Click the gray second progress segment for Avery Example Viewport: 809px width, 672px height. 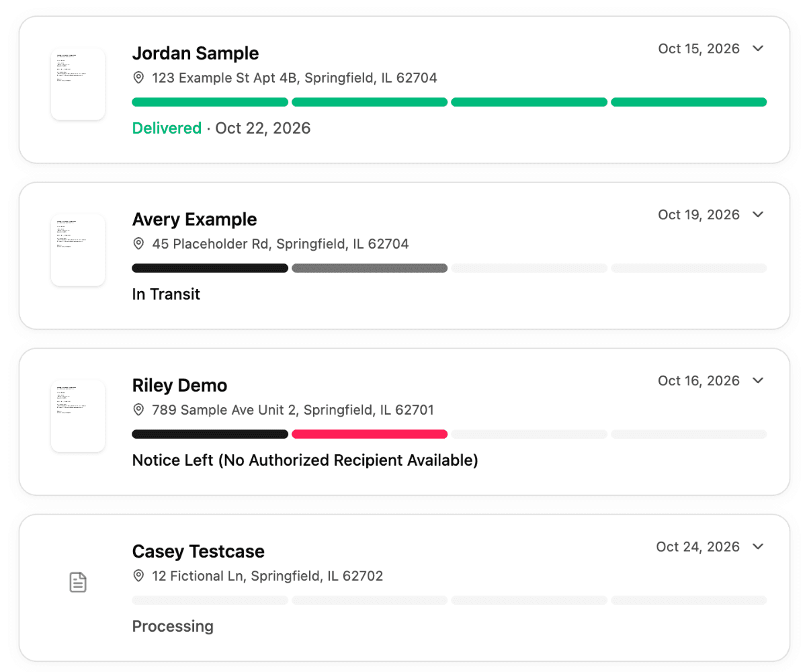point(370,268)
